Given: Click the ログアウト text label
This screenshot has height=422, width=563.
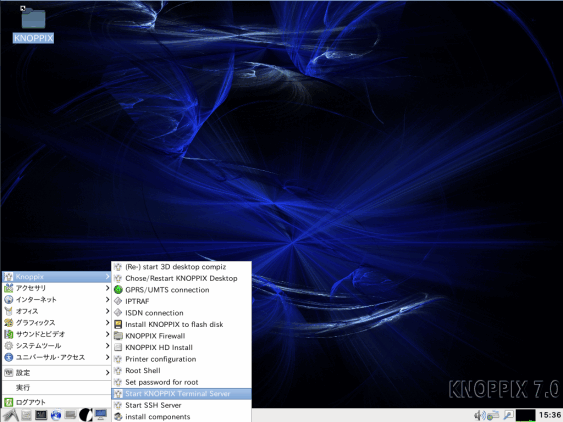Looking at the screenshot, I should tap(31, 402).
